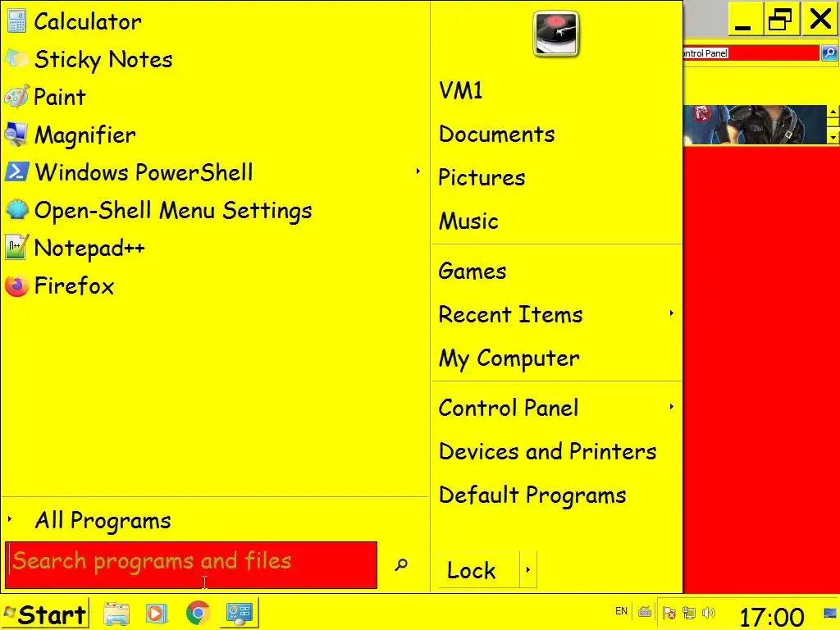This screenshot has width=840, height=630.
Task: Click Control Panel window search button
Action: coord(829,53)
